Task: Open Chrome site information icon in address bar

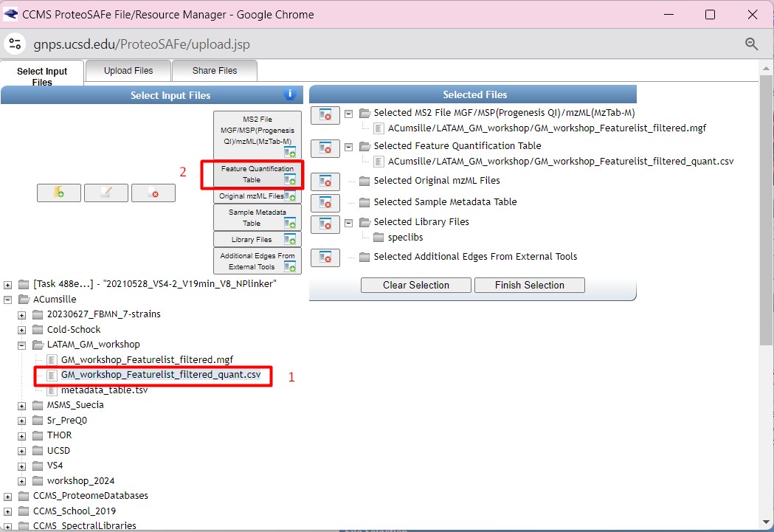Action: coord(15,44)
